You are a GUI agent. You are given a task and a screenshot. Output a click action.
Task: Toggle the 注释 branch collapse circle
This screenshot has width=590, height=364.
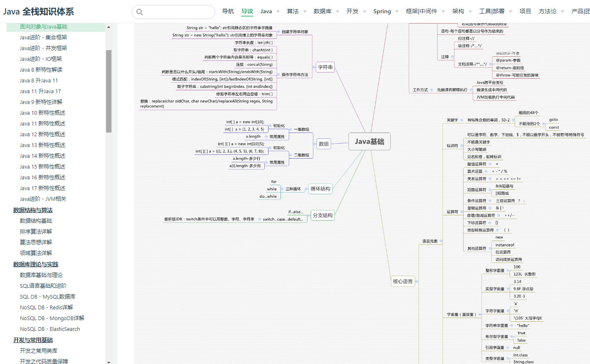pos(452,57)
